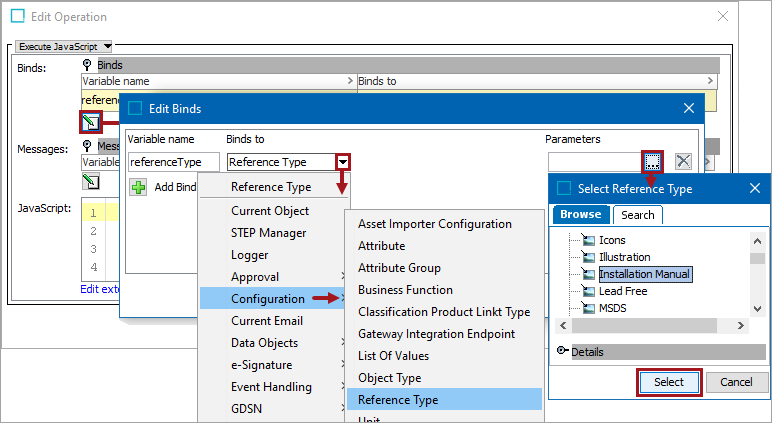Select Lead Free in the tree
This screenshot has width=772, height=423.
[x=623, y=291]
